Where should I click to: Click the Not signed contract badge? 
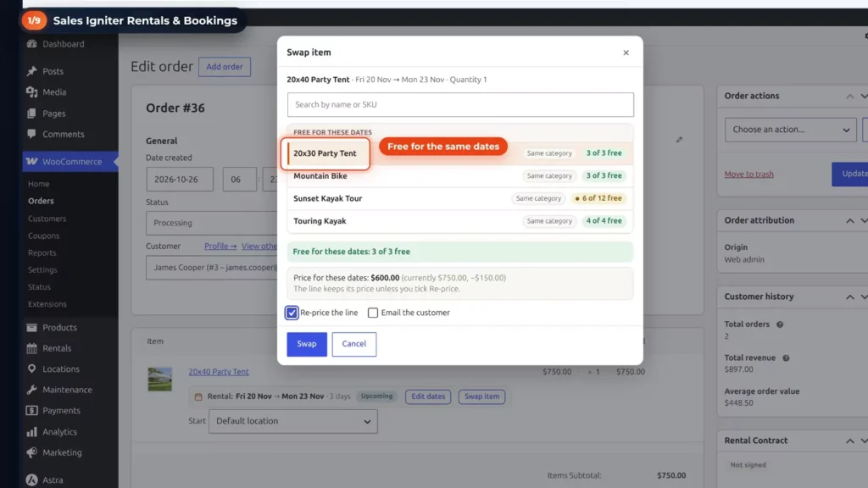pyautogui.click(x=748, y=465)
